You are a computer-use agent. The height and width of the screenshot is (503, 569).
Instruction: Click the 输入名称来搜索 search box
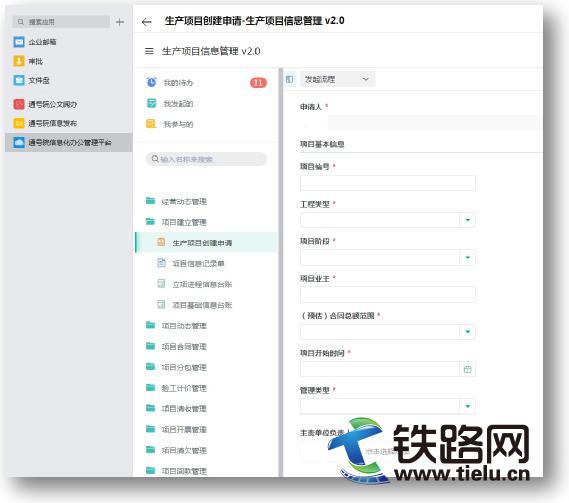tap(206, 159)
